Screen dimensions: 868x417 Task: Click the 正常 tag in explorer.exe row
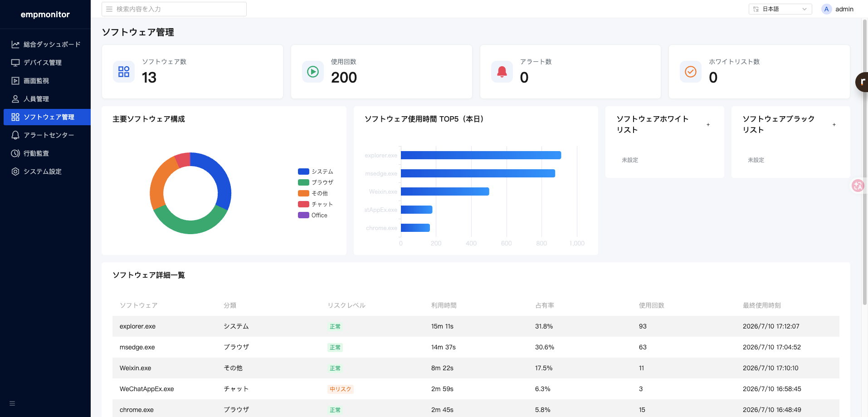pos(335,326)
